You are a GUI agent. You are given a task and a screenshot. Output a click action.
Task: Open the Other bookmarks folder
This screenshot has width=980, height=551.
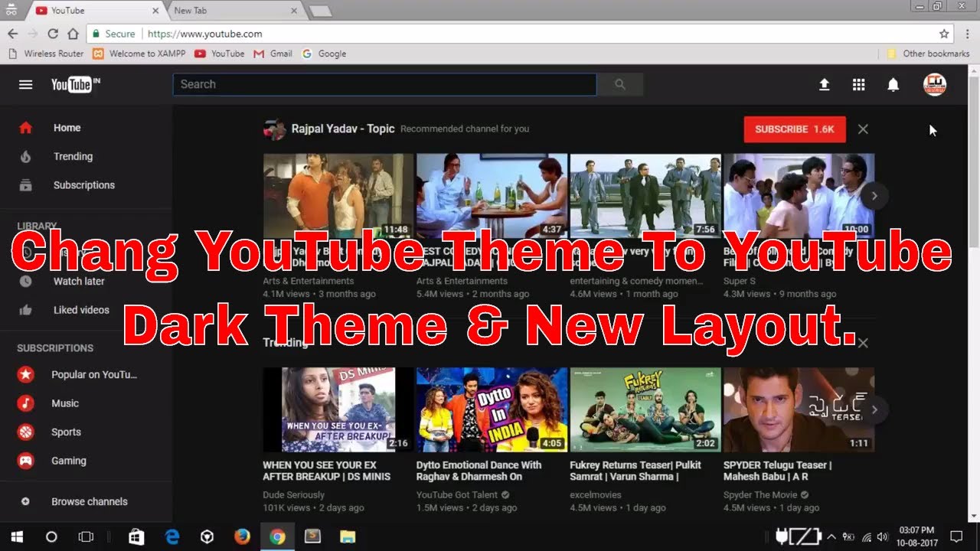click(x=928, y=54)
